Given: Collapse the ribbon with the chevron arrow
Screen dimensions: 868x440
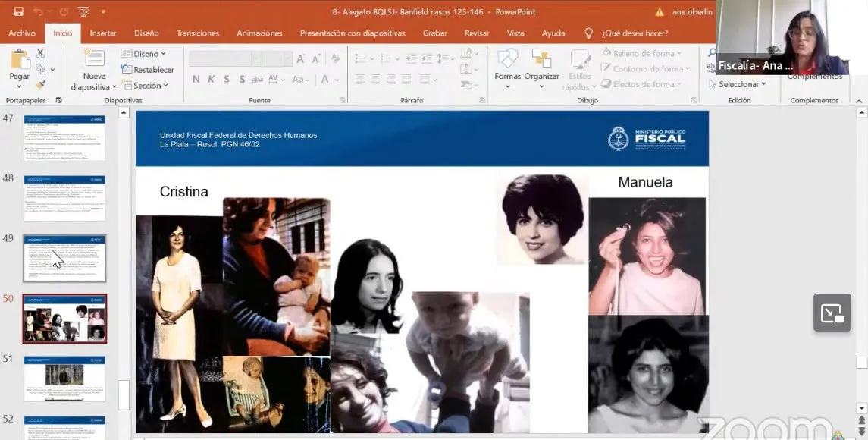Looking at the screenshot, I should point(859,100).
